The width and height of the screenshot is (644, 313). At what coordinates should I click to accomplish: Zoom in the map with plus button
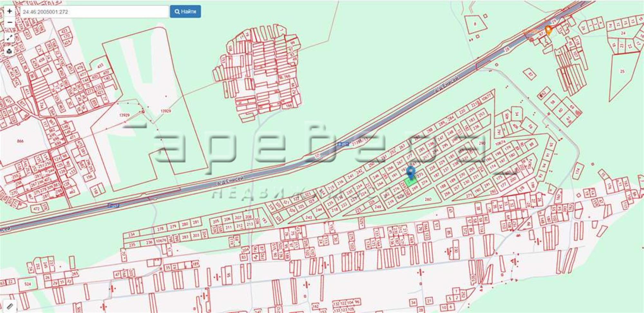[9, 11]
